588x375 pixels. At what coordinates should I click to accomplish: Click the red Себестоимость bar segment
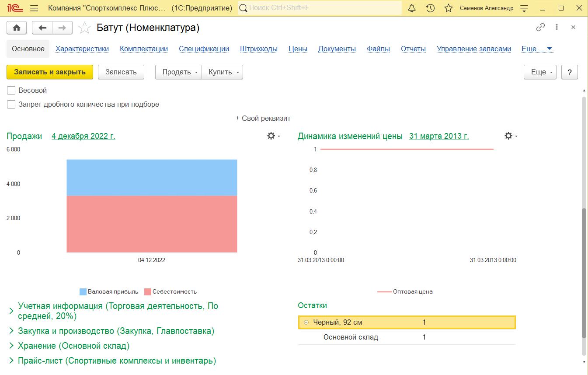[152, 224]
